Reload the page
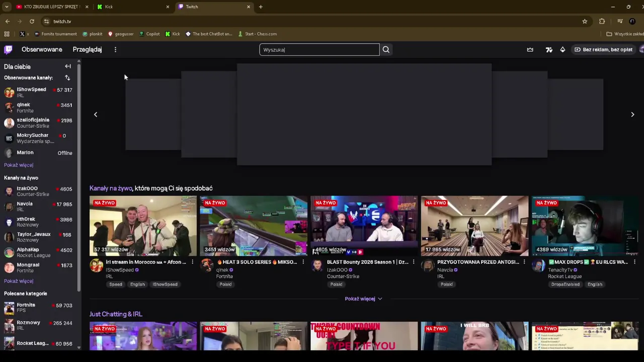The width and height of the screenshot is (644, 362). point(32,21)
